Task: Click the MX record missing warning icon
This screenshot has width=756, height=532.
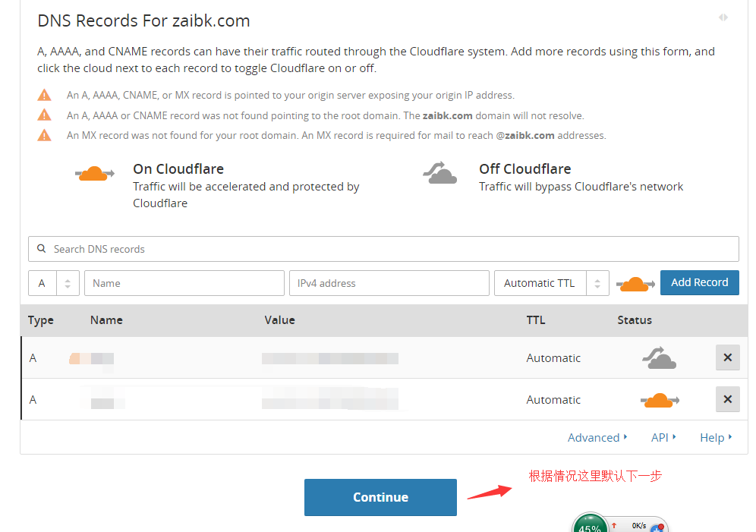Action: pos(44,135)
